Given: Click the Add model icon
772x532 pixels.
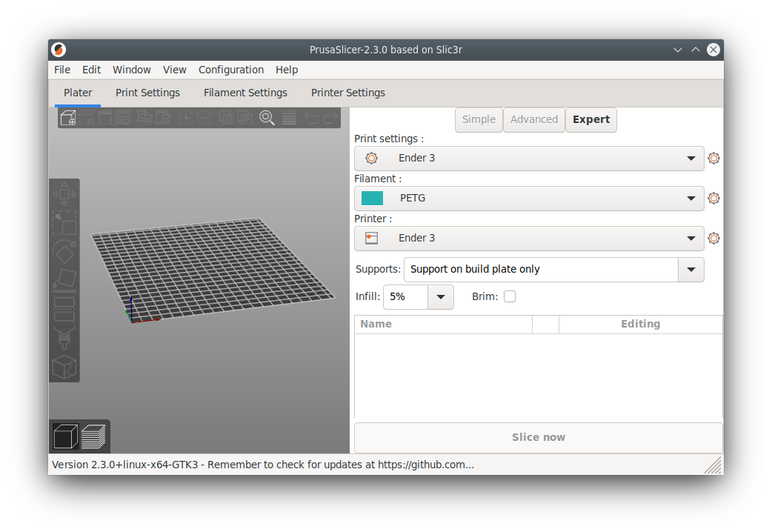Looking at the screenshot, I should (67, 118).
